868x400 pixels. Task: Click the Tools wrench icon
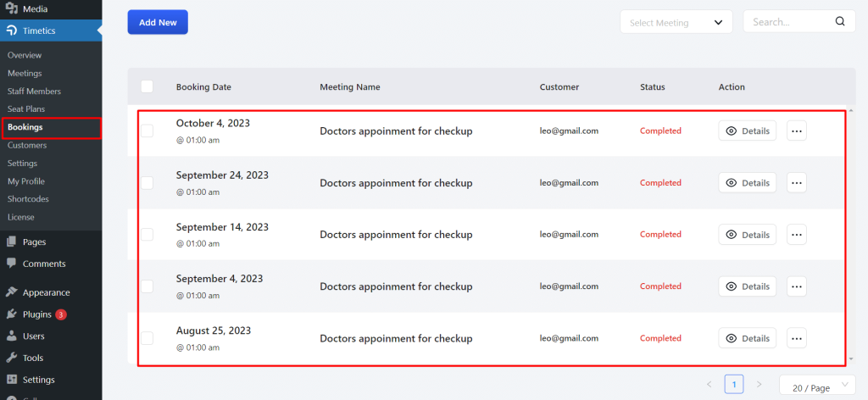click(11, 358)
